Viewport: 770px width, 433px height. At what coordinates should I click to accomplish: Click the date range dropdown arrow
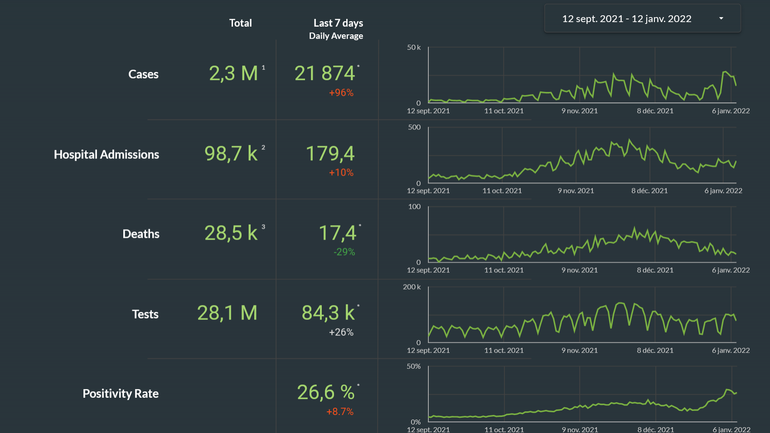721,19
